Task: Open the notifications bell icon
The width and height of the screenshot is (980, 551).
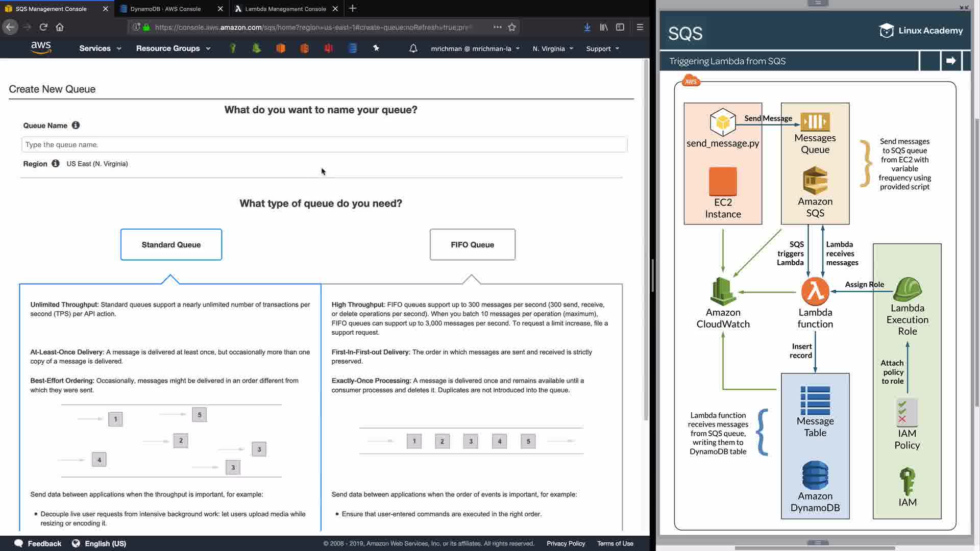Action: (x=413, y=48)
